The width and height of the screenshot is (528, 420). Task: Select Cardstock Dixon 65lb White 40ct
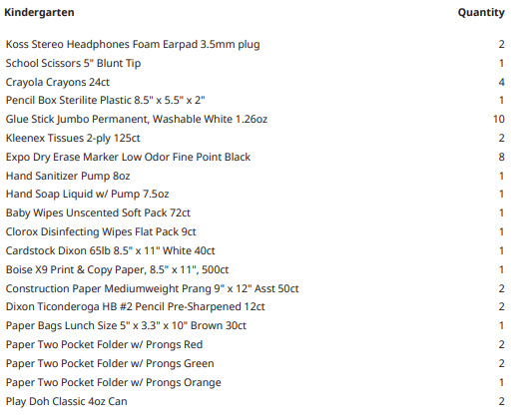110,250
